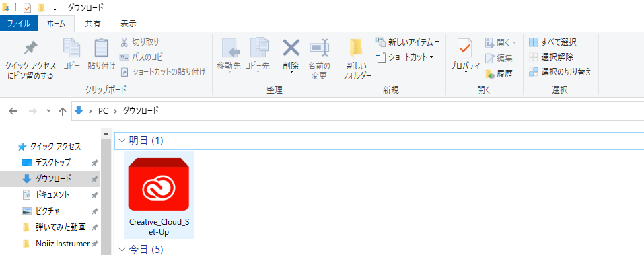Click プロパティ checkmark icon
The width and height of the screenshot is (644, 255).
click(465, 48)
